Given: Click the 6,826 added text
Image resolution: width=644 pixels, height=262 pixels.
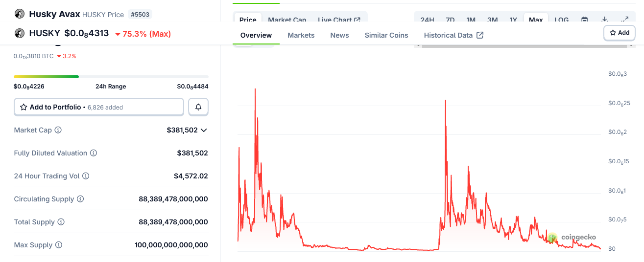Looking at the screenshot, I should click(105, 108).
